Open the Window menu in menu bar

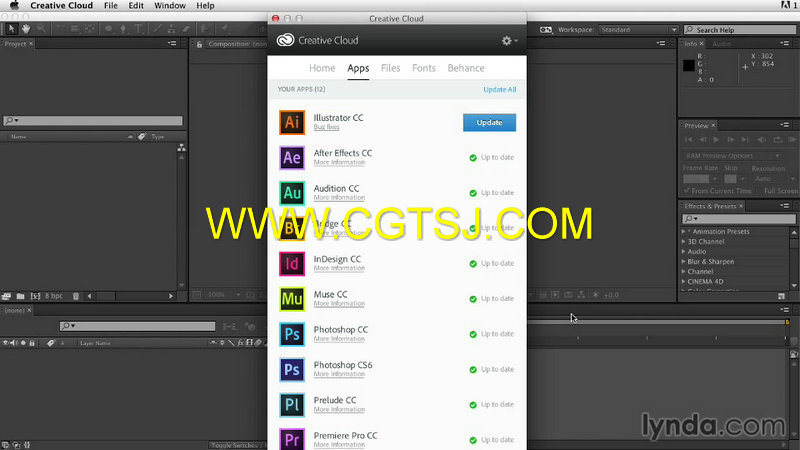point(169,6)
